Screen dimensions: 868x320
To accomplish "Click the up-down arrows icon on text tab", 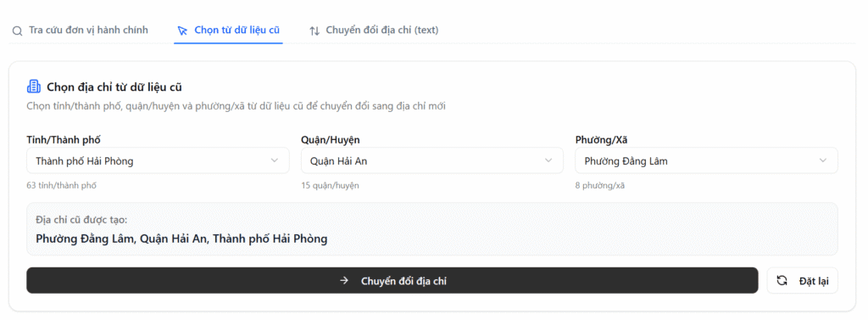I will (x=314, y=31).
